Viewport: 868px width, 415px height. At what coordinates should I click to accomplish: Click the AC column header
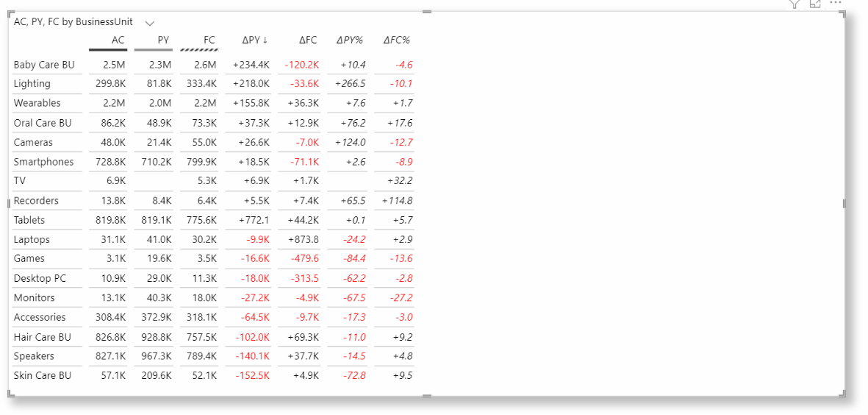(118, 40)
